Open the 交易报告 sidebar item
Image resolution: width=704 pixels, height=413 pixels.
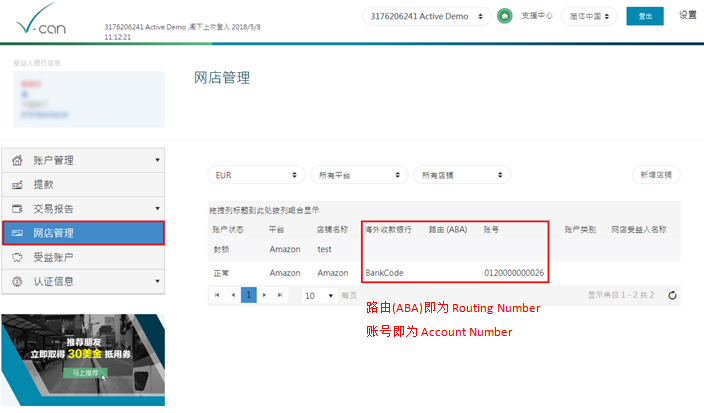click(x=83, y=209)
